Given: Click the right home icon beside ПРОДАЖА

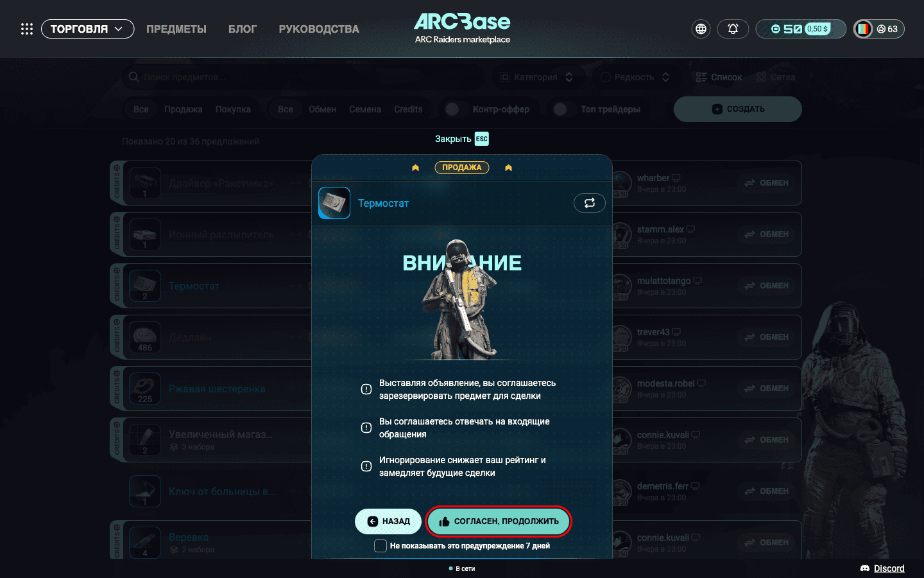Looking at the screenshot, I should click(x=508, y=168).
